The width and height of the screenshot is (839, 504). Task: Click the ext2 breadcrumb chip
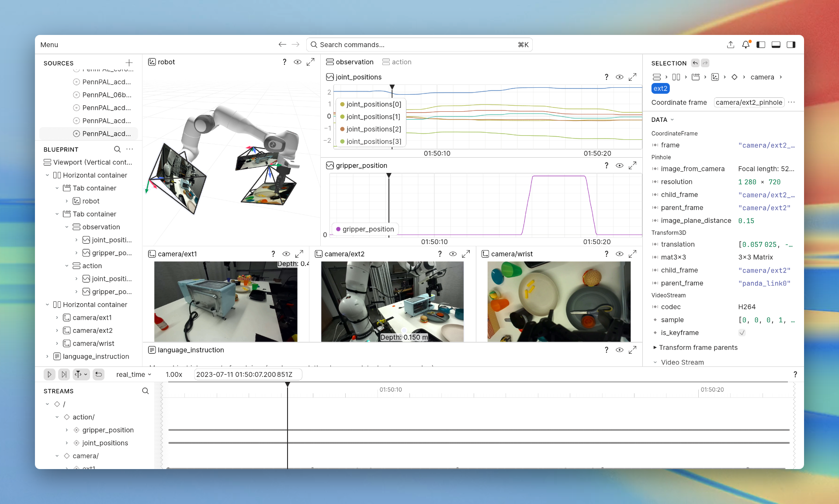point(660,88)
